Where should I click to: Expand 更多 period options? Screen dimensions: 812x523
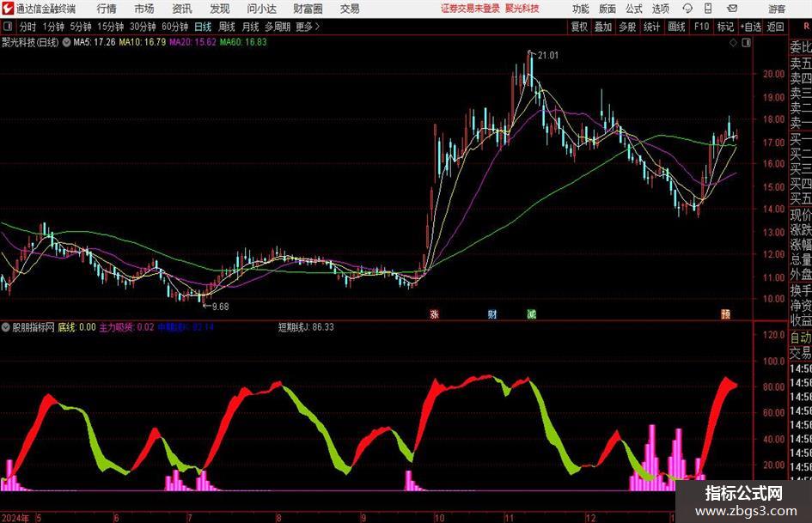[308, 27]
